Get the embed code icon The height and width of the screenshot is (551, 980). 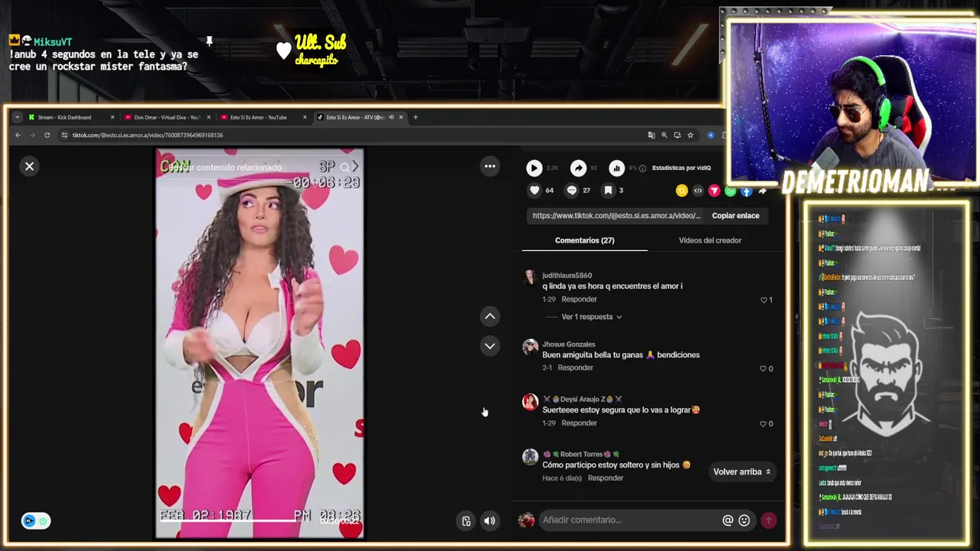pyautogui.click(x=697, y=191)
